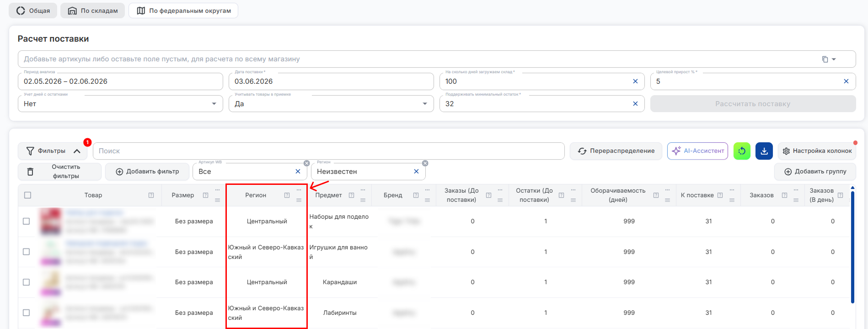This screenshot has height=329, width=868.
Task: Click help icon in Остатки (До поставки) column
Action: pos(561,195)
